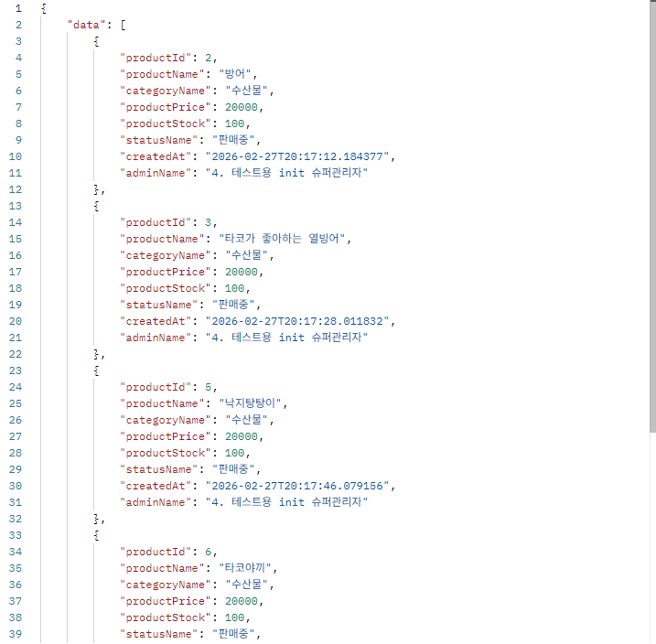Viewport: 656px width, 644px height.
Task: Click productId value 2 on line 4
Action: tap(208, 58)
